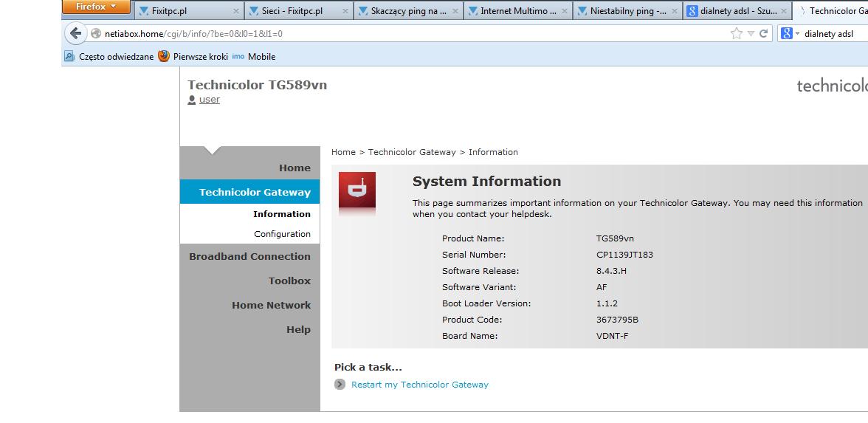Image resolution: width=868 pixels, height=423 pixels.
Task: Open Home in the sidebar menu
Action: [x=294, y=168]
